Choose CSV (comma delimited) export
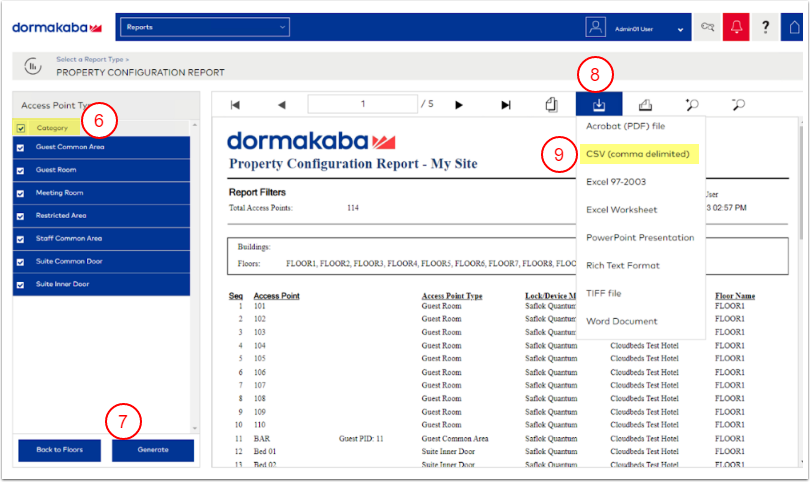The width and height of the screenshot is (810, 482). tap(638, 154)
